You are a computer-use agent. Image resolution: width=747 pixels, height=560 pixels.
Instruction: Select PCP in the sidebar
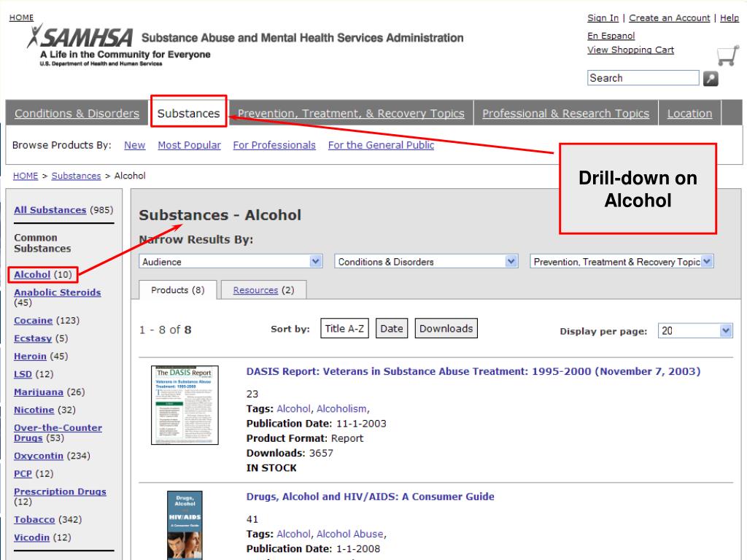pyautogui.click(x=23, y=474)
